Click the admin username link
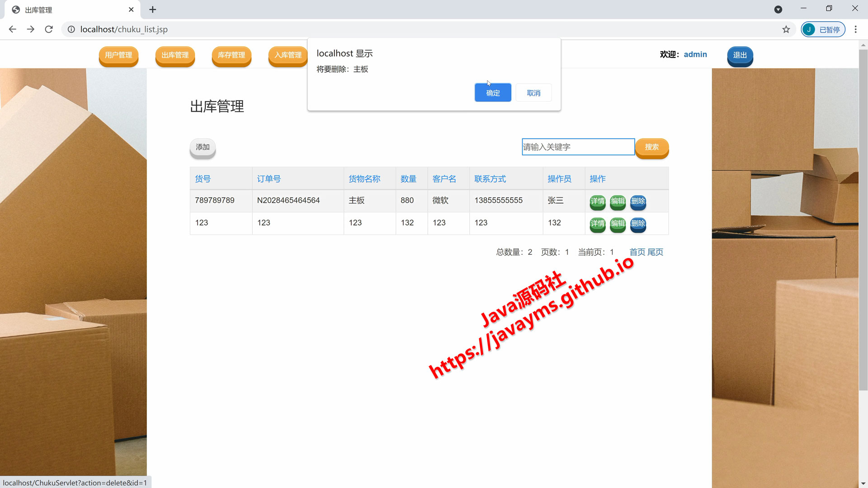The image size is (868, 488). (x=695, y=54)
